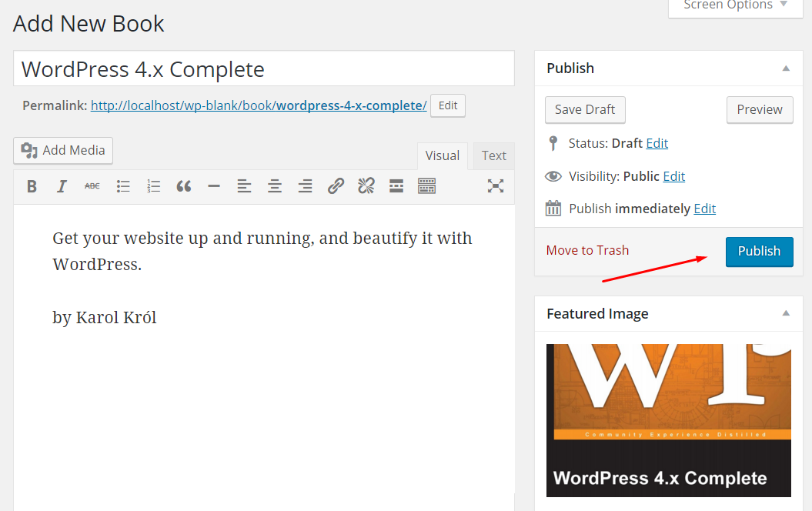This screenshot has width=812, height=511.
Task: Toggle the toolbar kitchen sink
Action: [x=426, y=186]
